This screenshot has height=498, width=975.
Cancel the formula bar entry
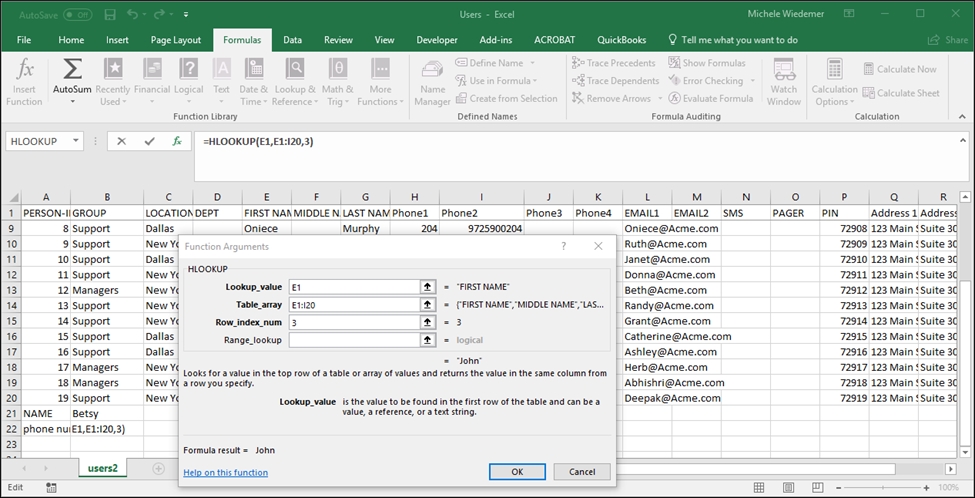[121, 141]
